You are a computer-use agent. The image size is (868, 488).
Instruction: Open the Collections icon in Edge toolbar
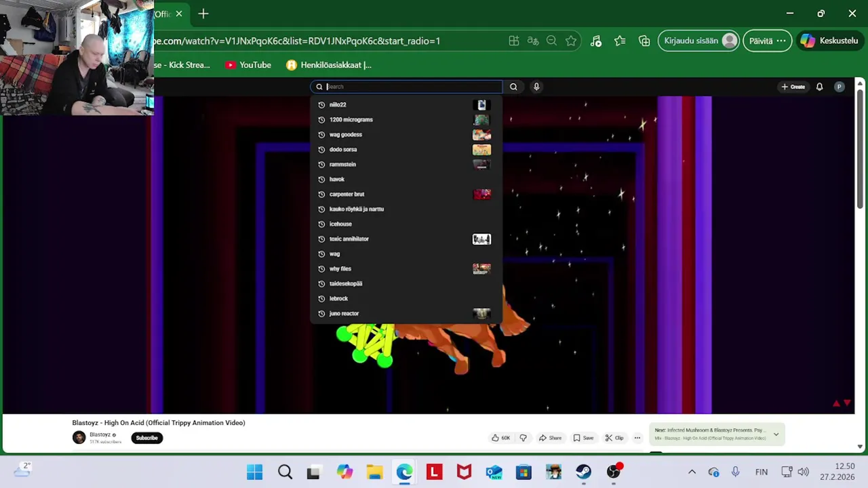pyautogui.click(x=644, y=41)
